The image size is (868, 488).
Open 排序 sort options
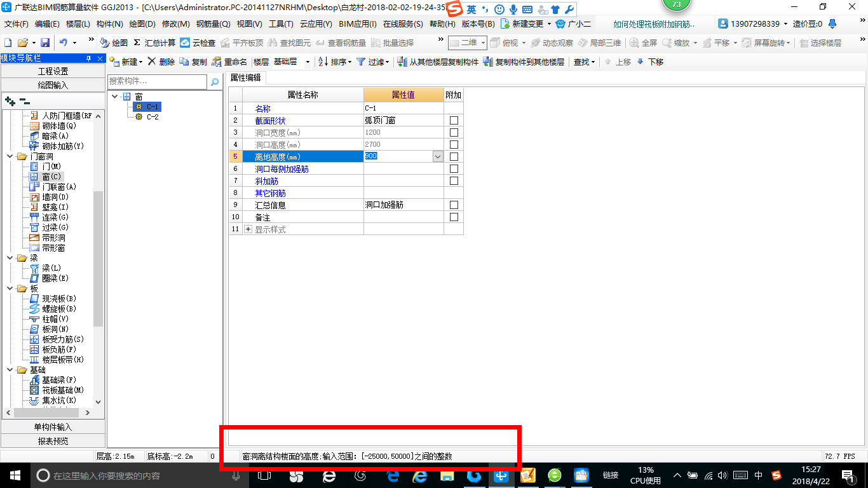pos(334,62)
